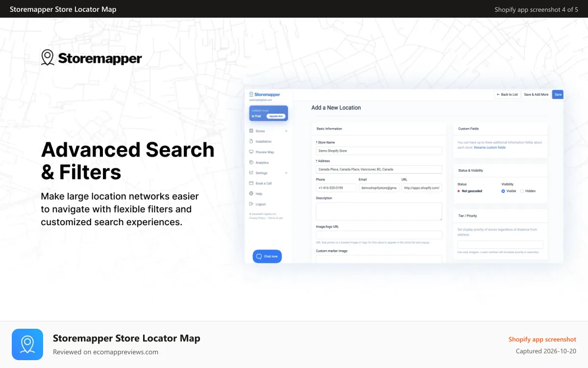
Task: Click the 'Add a New Location' heading
Action: 336,107
